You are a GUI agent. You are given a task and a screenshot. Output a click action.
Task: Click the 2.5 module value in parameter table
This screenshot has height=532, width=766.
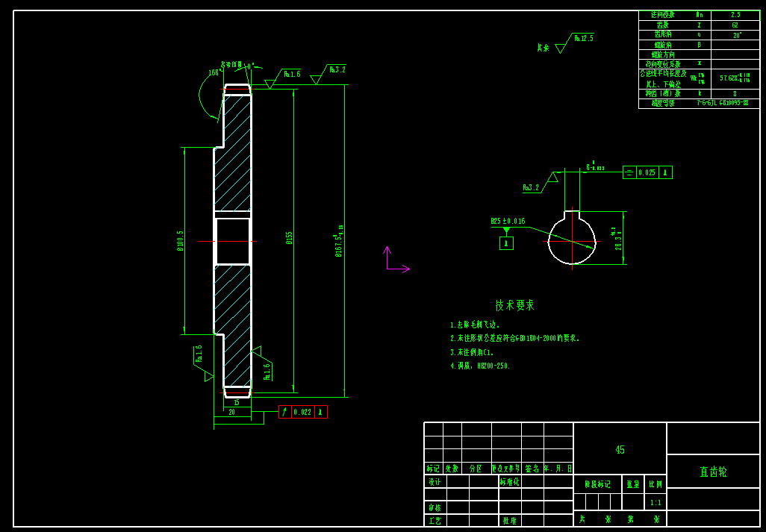(x=735, y=14)
